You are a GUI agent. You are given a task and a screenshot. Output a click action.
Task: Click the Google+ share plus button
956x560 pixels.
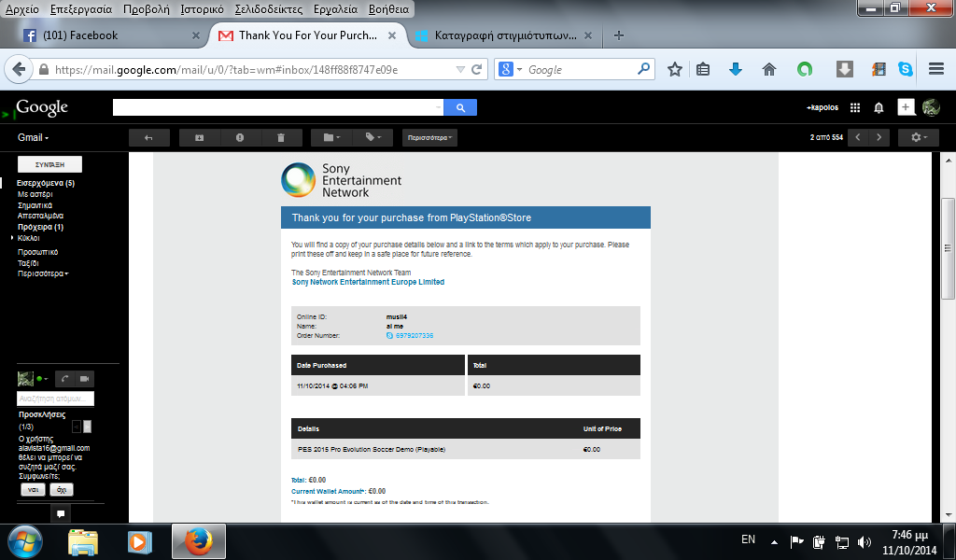point(906,107)
